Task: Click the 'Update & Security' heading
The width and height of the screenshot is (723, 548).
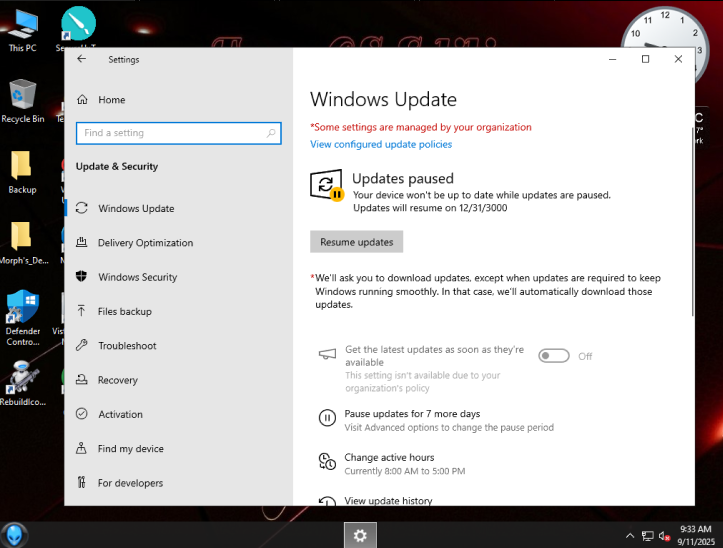Action: pyautogui.click(x=117, y=167)
